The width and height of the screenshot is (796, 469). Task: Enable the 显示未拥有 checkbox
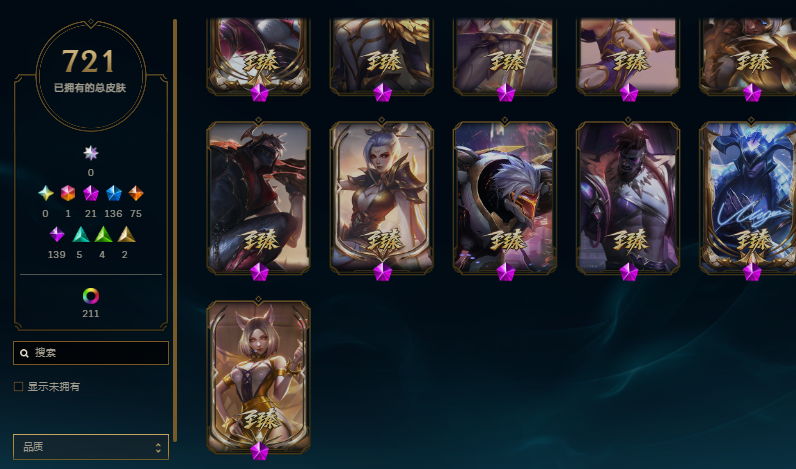[x=19, y=387]
